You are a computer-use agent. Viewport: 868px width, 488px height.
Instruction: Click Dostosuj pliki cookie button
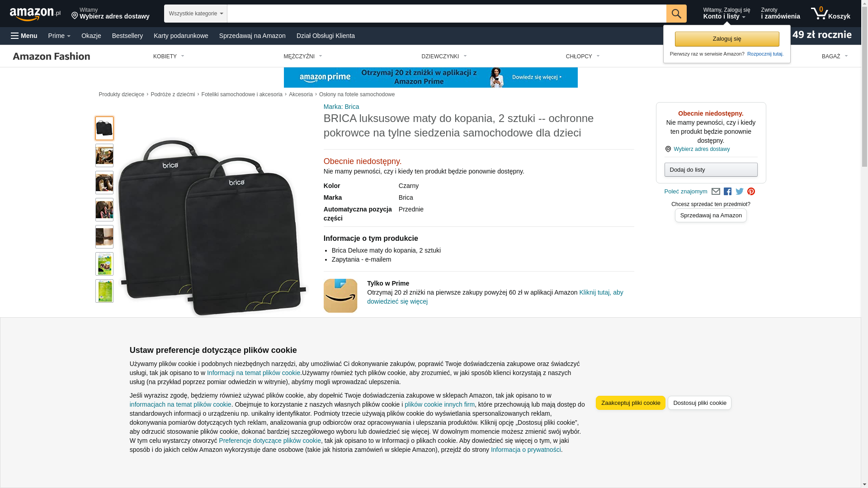[699, 403]
